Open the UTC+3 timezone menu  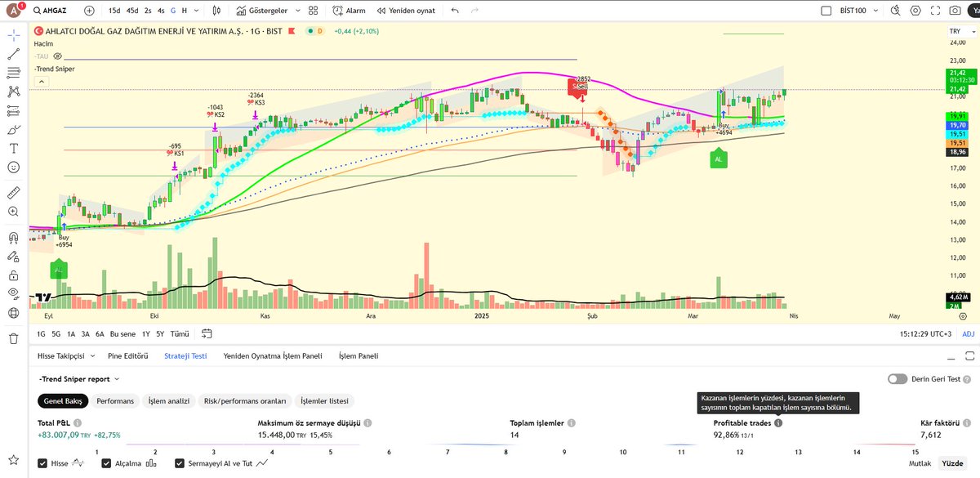coord(925,333)
